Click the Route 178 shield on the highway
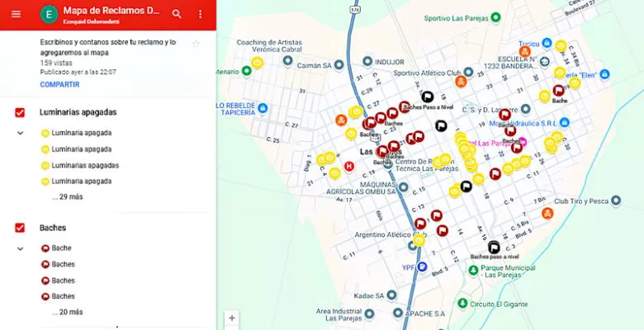The image size is (644, 330). [x=354, y=8]
